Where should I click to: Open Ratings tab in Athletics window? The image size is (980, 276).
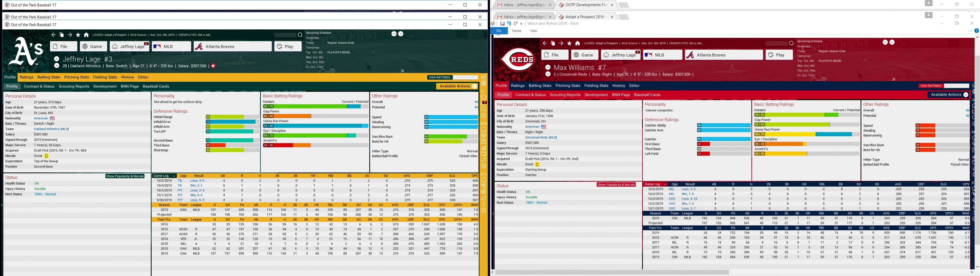27,77
